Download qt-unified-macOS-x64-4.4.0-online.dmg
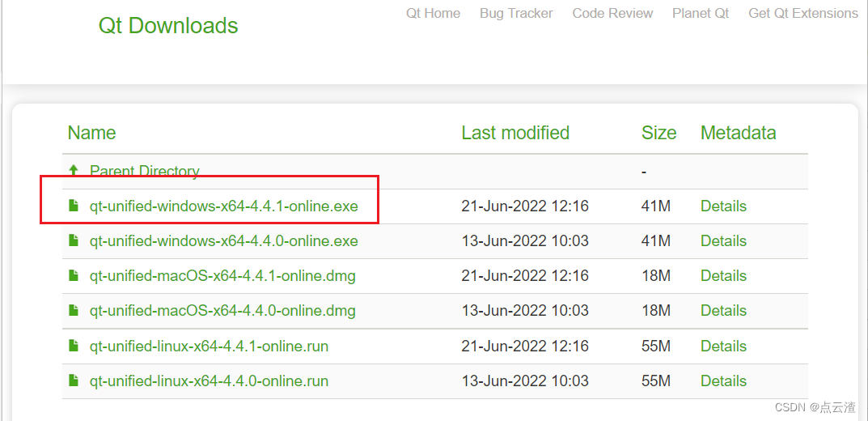Screen dimensions: 868x421 (x=222, y=311)
